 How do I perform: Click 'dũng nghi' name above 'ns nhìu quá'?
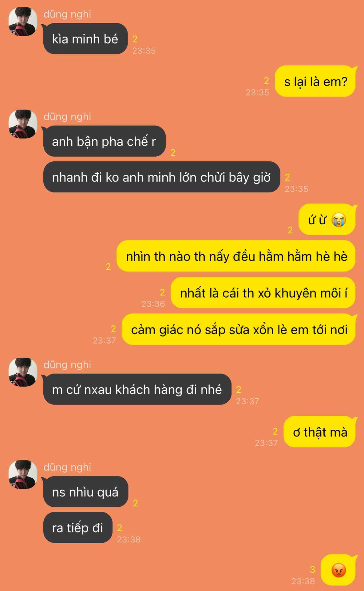pyautogui.click(x=67, y=467)
